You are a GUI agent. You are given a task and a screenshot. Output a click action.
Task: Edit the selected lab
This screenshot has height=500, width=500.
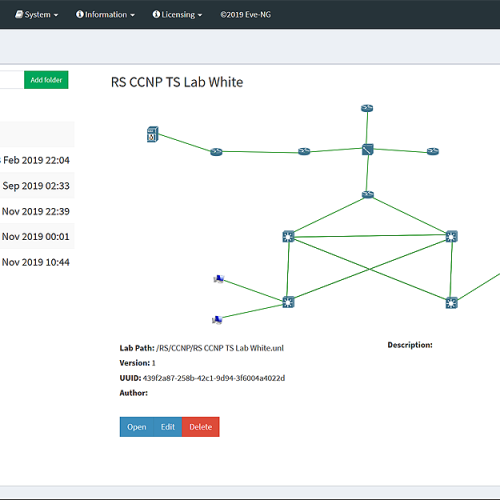(x=168, y=427)
